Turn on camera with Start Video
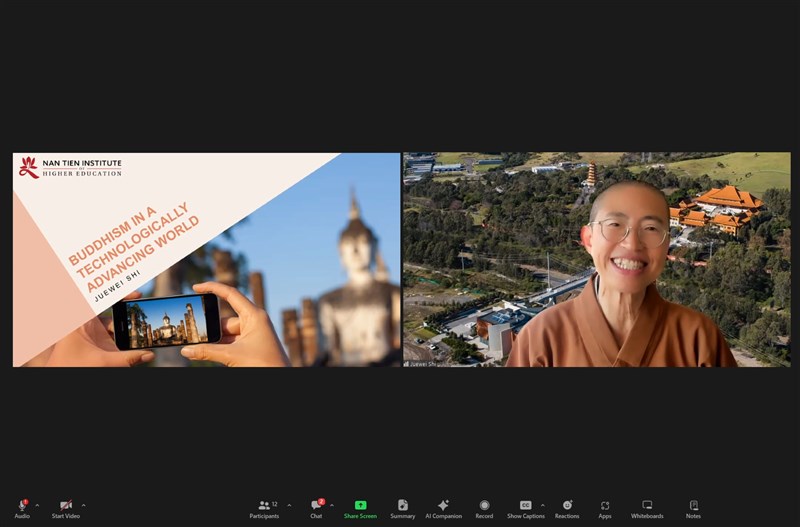 (x=66, y=506)
